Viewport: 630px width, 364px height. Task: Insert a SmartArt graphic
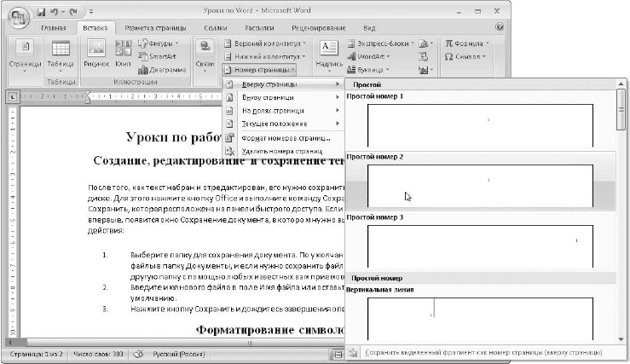click(156, 56)
